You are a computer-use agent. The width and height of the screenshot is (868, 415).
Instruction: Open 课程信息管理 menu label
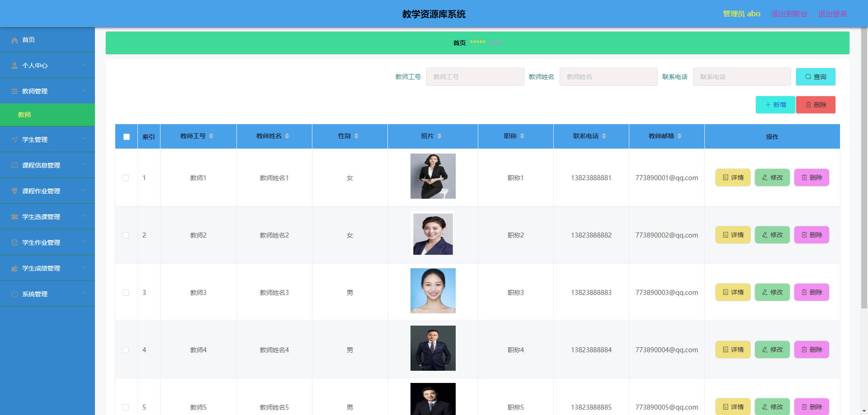(41, 166)
